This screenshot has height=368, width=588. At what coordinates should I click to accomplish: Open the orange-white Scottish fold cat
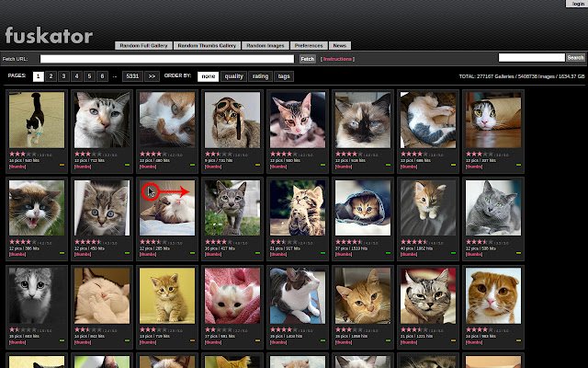pos(493,295)
